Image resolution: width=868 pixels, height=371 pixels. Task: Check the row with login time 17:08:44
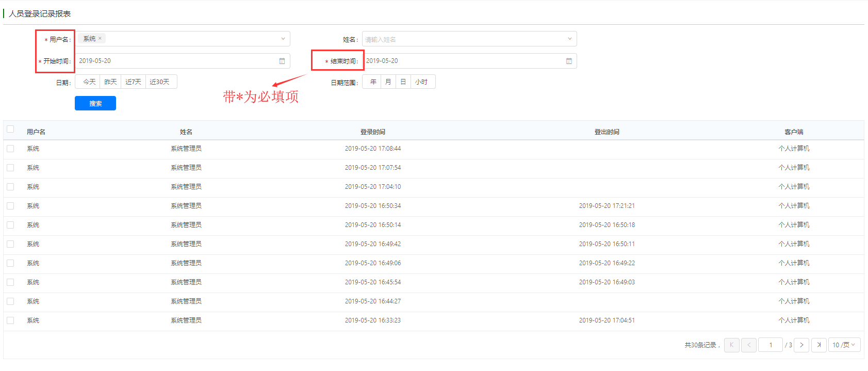click(10, 149)
